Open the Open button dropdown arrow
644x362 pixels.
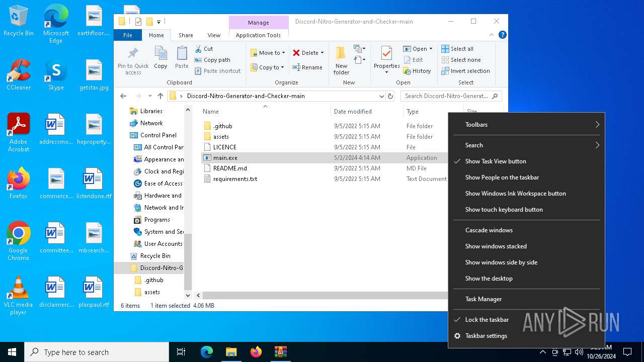pyautogui.click(x=431, y=49)
